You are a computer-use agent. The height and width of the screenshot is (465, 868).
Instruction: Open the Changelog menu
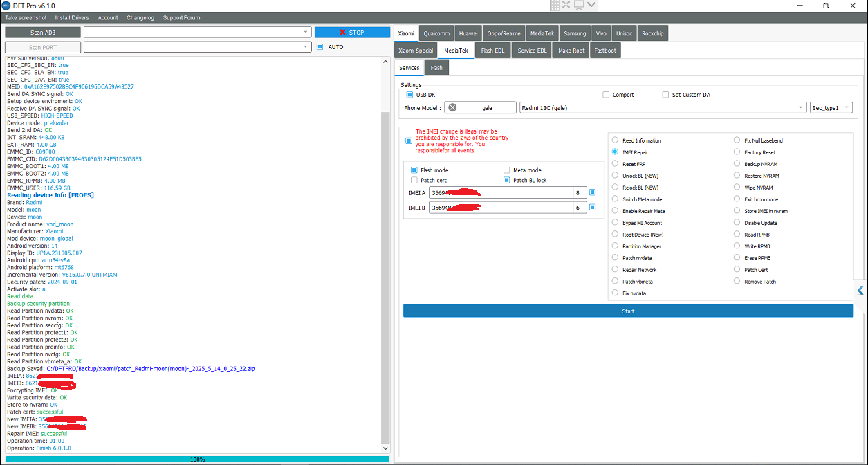140,17
